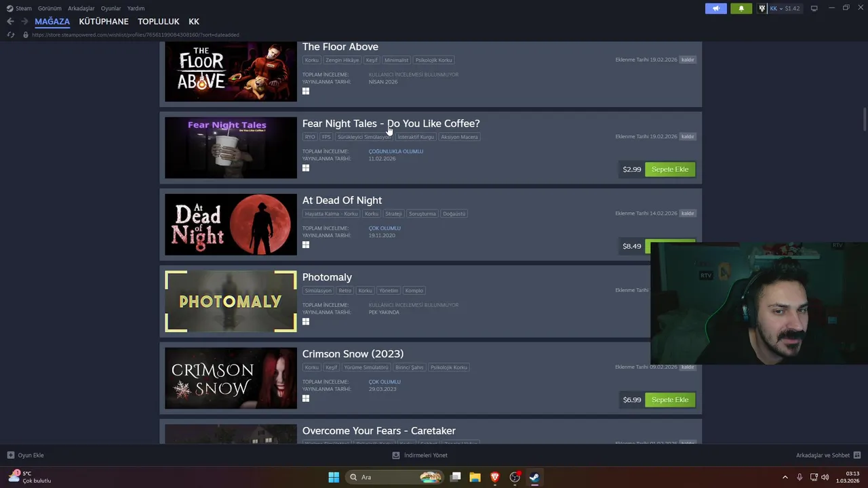Viewport: 868px width, 488px height.
Task: Open the Görünüm menu
Action: pos(50,8)
